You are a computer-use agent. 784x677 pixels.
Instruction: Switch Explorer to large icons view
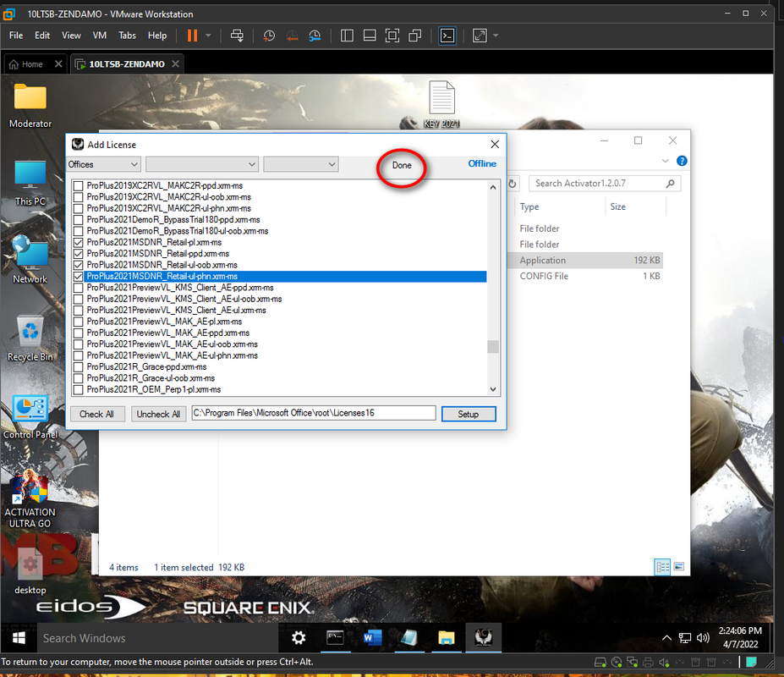(x=678, y=567)
